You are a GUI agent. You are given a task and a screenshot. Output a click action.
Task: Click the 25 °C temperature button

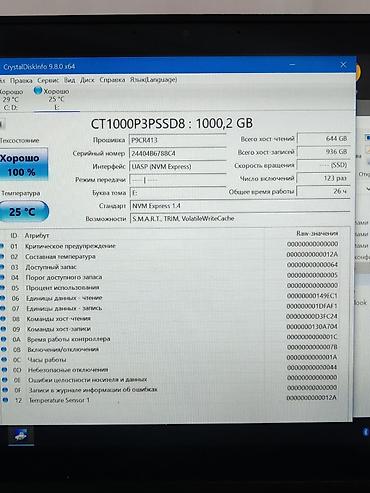click(x=23, y=211)
